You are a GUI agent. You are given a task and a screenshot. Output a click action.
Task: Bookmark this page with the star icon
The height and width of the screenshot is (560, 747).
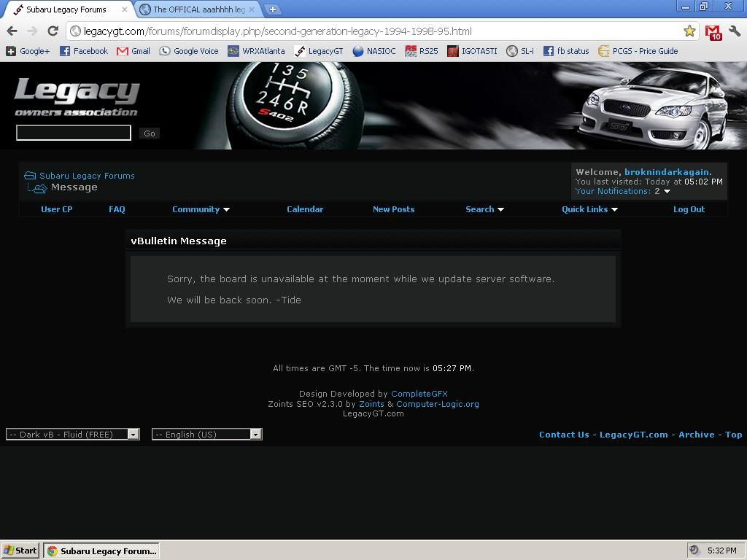(689, 31)
